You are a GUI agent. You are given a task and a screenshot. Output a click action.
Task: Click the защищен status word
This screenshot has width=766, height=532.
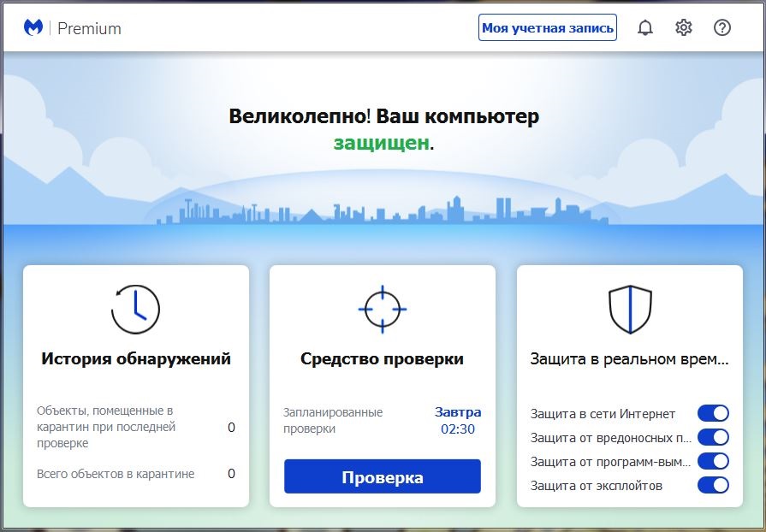[x=381, y=143]
